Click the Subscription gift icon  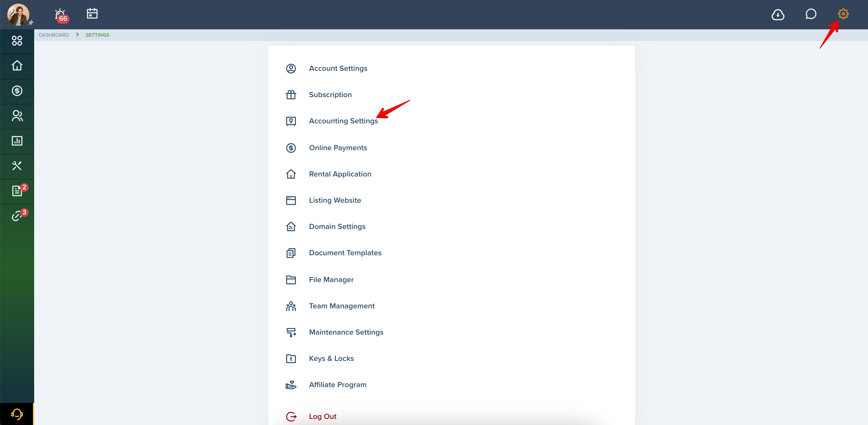291,95
